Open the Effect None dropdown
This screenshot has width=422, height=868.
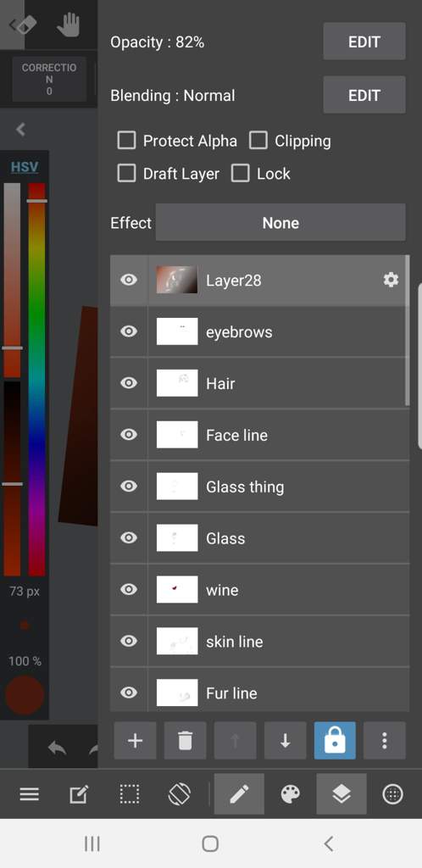click(x=280, y=223)
